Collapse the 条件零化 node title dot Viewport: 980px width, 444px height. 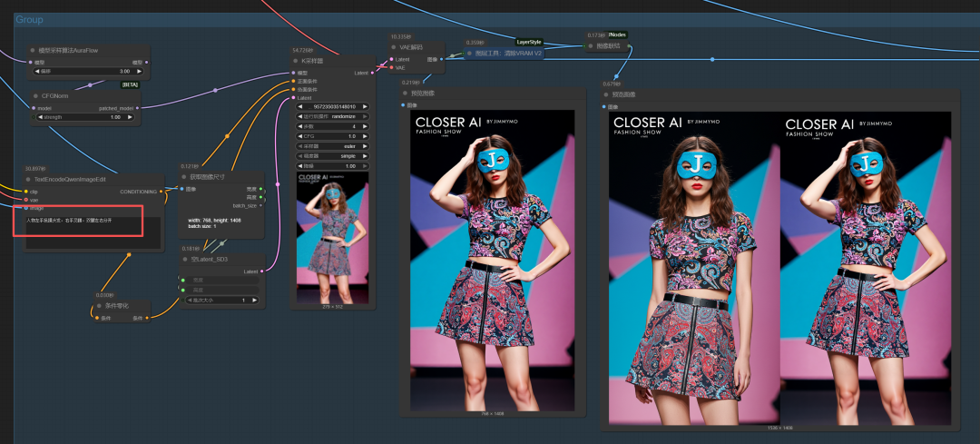click(100, 306)
